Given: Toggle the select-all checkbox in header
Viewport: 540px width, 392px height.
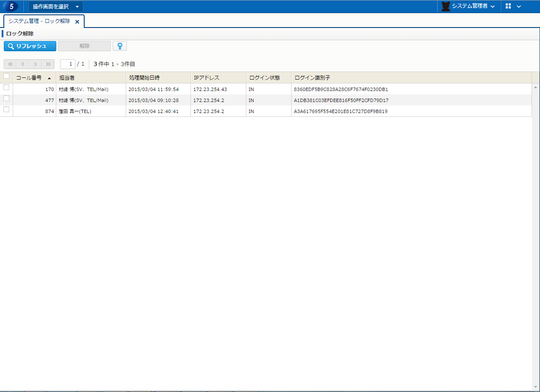Looking at the screenshot, I should pos(6,76).
